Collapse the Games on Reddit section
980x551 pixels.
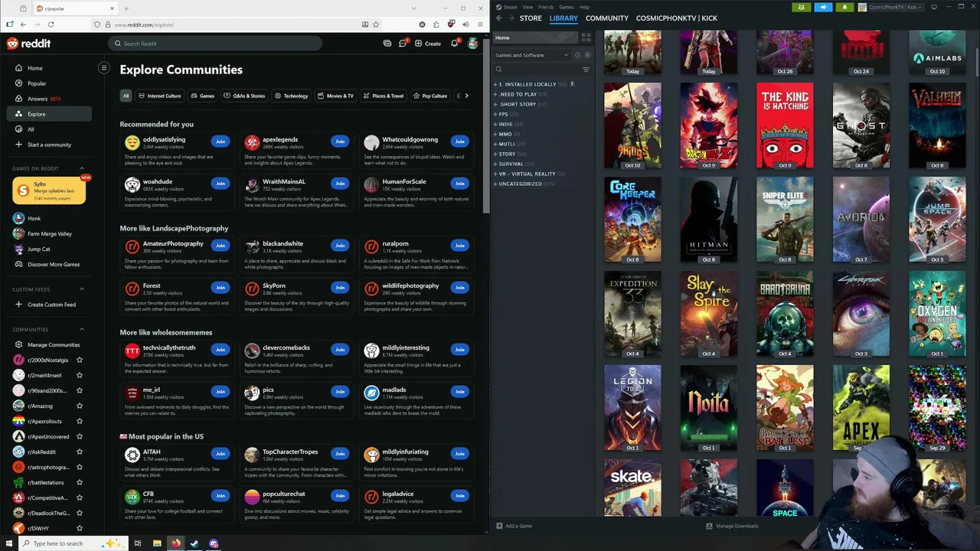(82, 168)
